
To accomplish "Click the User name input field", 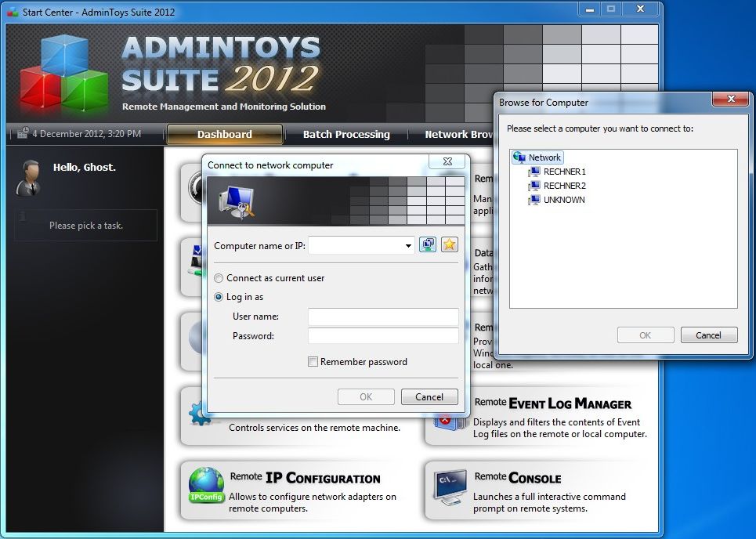I will point(383,317).
